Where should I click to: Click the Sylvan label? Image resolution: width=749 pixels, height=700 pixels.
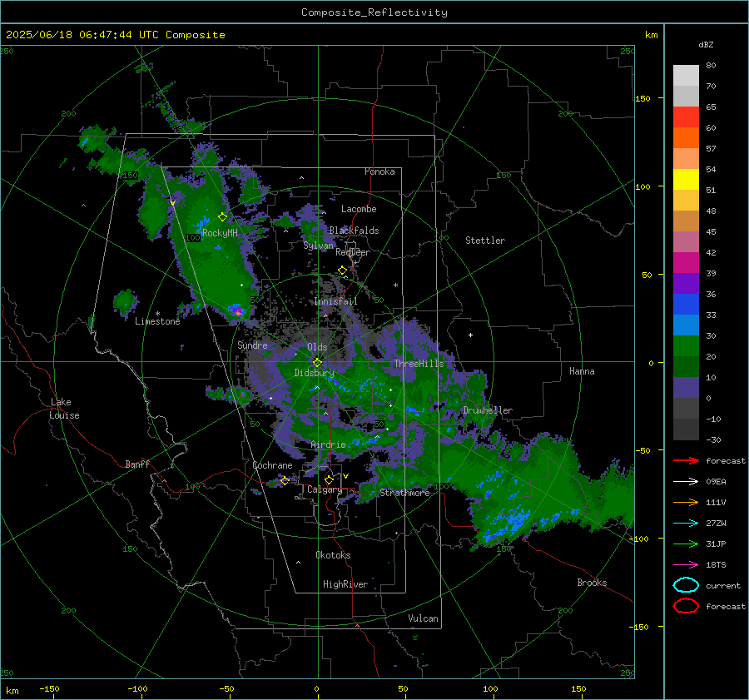pyautogui.click(x=318, y=246)
